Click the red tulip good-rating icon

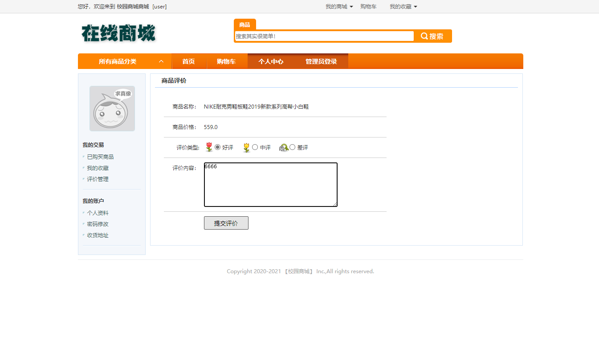[209, 147]
